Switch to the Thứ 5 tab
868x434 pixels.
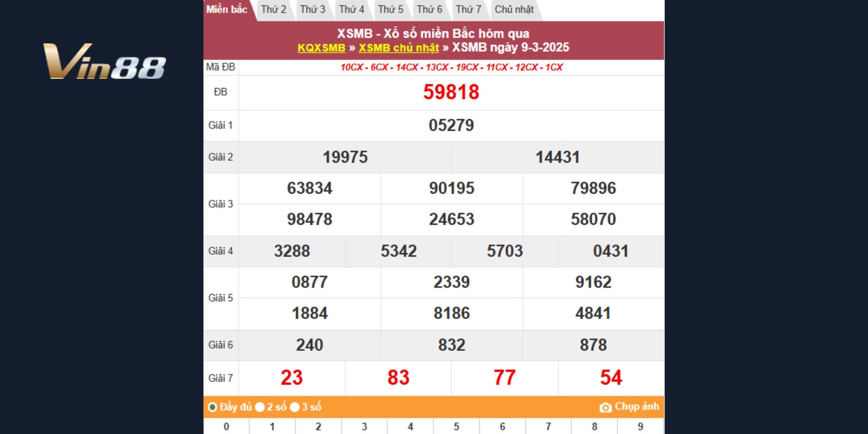pyautogui.click(x=391, y=10)
